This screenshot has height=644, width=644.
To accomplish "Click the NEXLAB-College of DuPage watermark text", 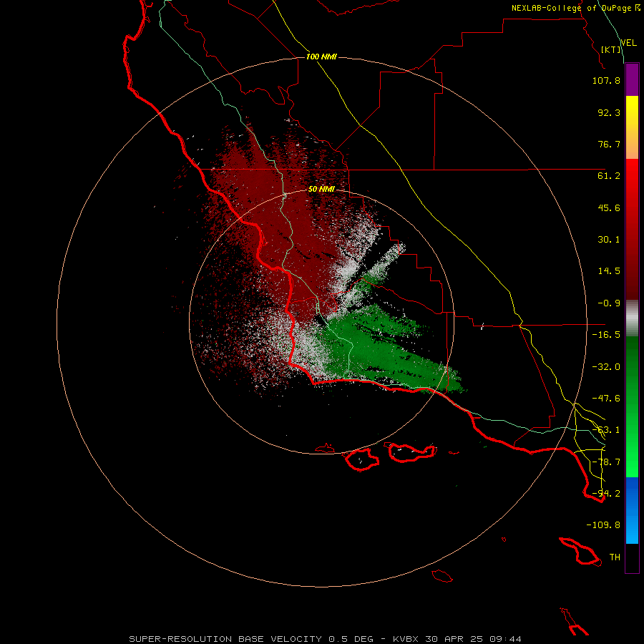I will (576, 8).
